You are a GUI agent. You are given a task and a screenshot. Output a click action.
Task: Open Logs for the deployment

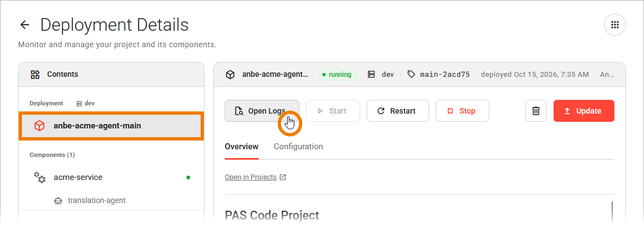tap(261, 111)
